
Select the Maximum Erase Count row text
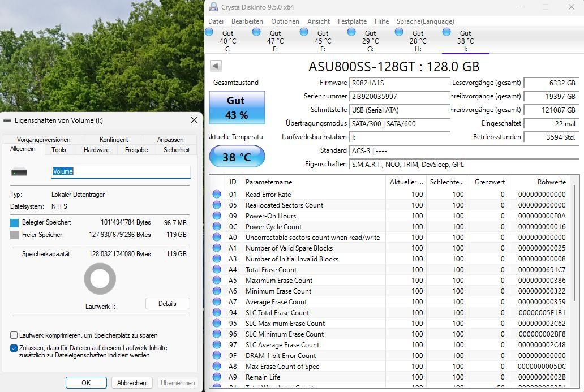pyautogui.click(x=279, y=281)
